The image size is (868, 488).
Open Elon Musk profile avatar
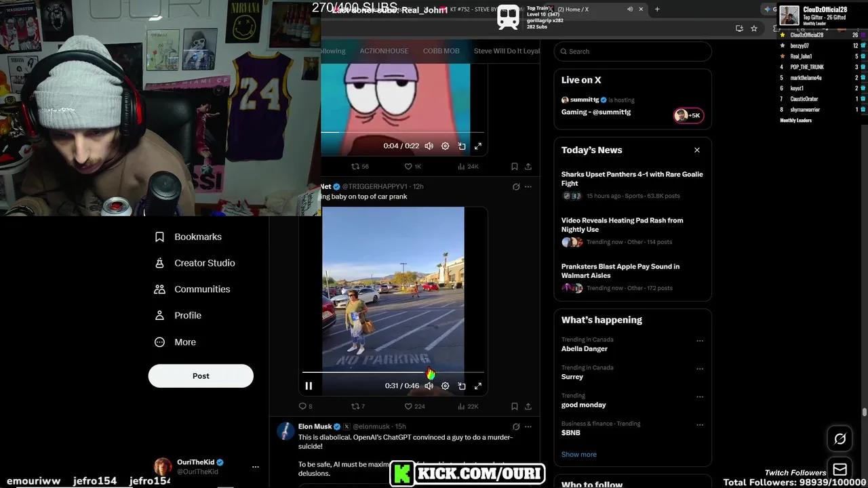285,431
